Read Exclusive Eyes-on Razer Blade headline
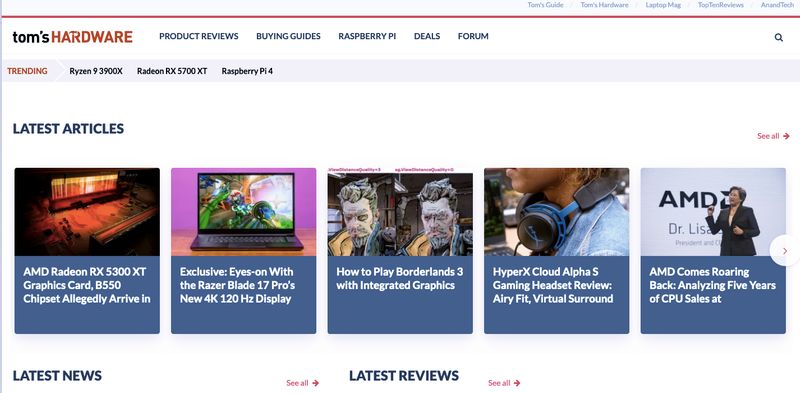The image size is (800, 393). coord(237,285)
